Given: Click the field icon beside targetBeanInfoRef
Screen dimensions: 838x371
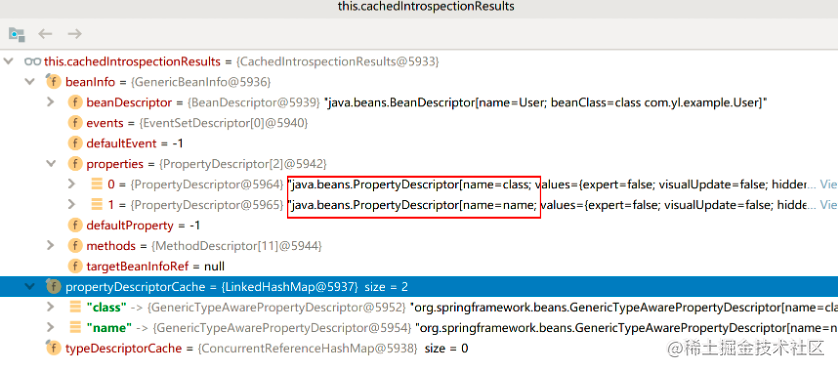Looking at the screenshot, I should click(x=75, y=266).
